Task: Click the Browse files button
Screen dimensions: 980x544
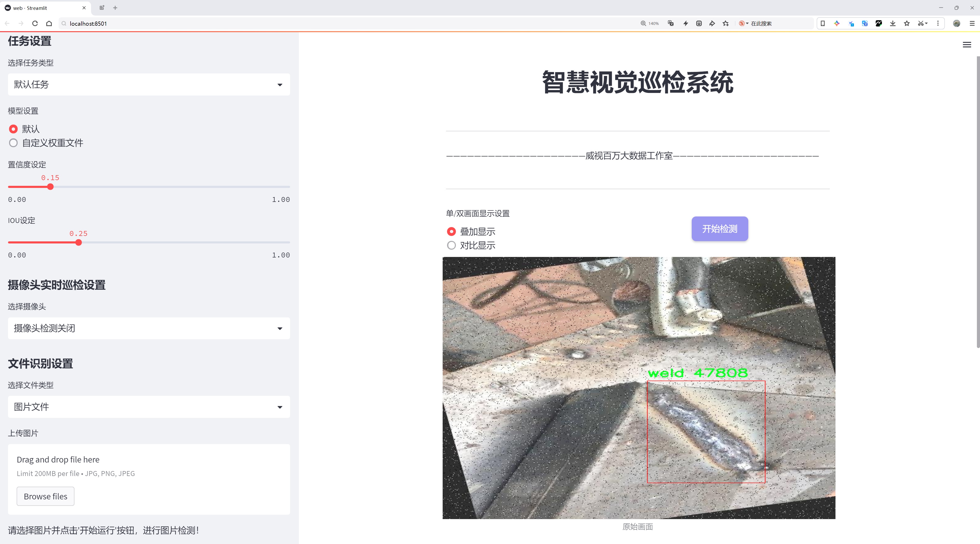Action: pos(45,497)
